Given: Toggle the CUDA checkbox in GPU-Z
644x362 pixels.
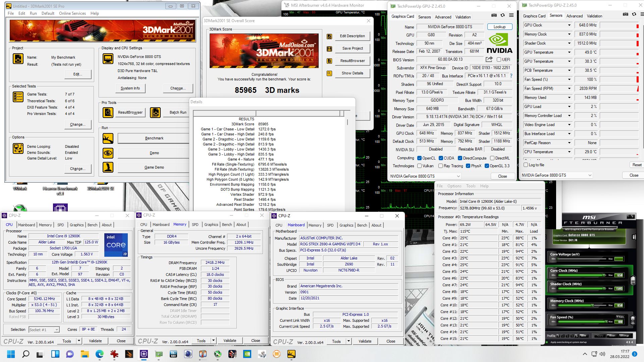Looking at the screenshot, I should pyautogui.click(x=441, y=158).
